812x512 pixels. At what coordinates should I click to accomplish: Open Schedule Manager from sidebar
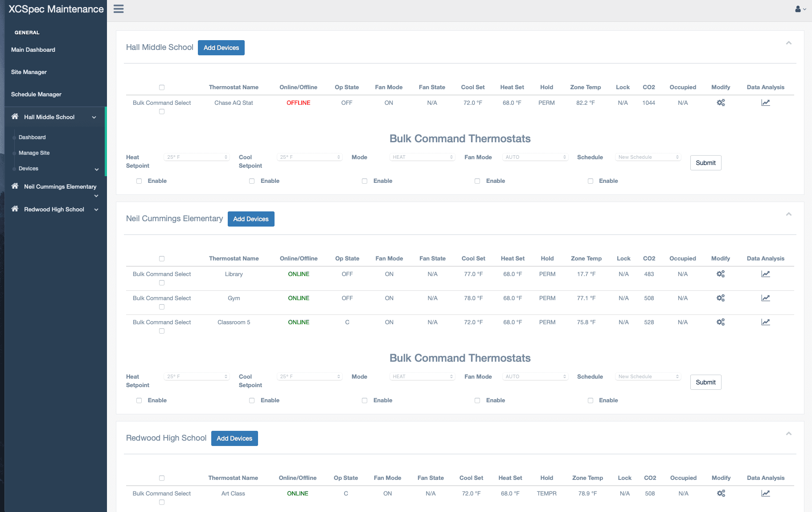point(36,95)
